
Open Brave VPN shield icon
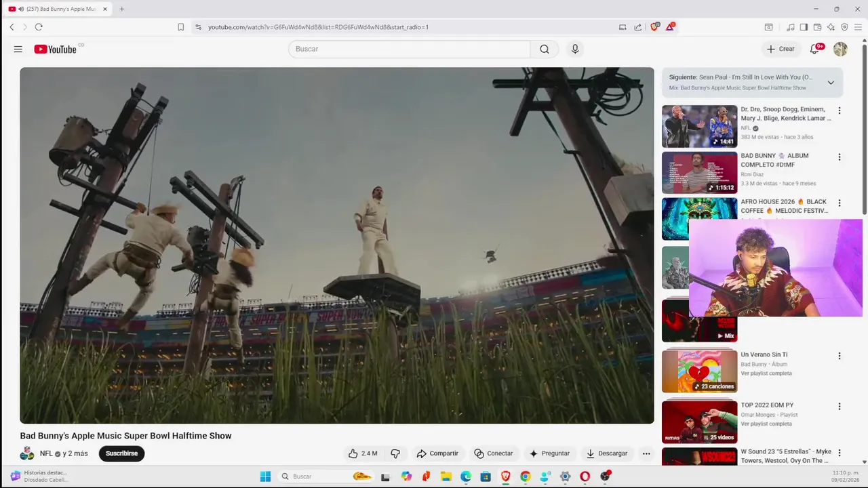click(844, 27)
